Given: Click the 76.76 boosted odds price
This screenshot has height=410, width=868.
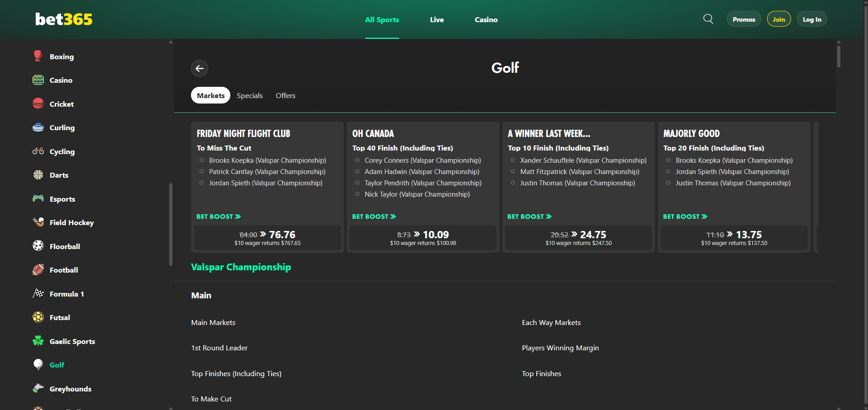Looking at the screenshot, I should tap(282, 235).
